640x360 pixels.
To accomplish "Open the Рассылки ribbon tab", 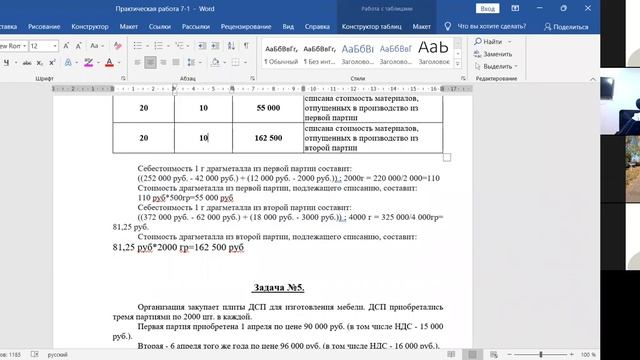I will (x=196, y=27).
